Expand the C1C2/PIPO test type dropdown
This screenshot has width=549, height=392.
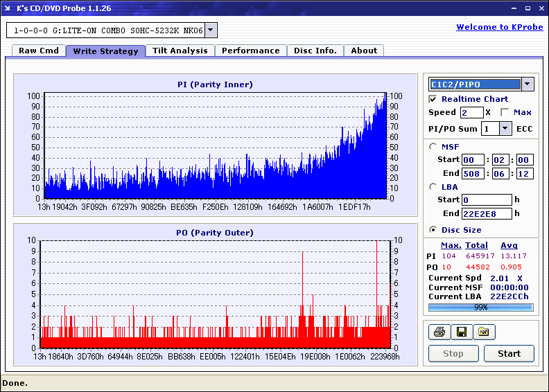tap(528, 84)
